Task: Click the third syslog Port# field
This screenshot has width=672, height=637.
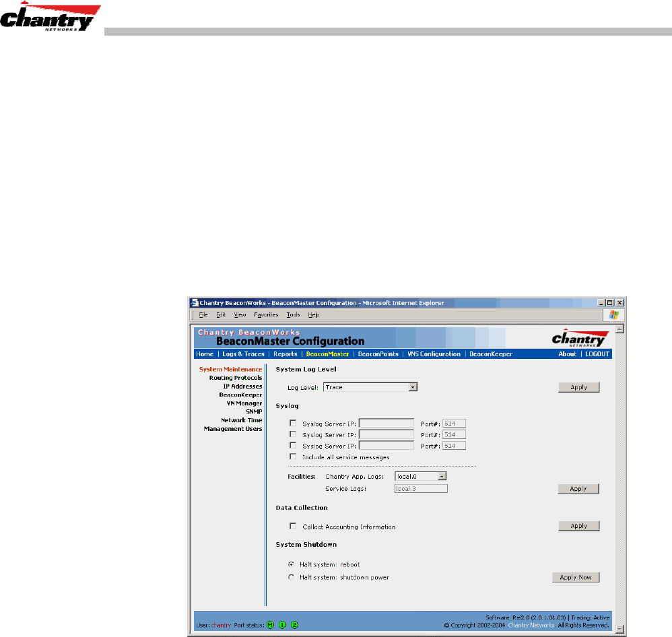Action: 454,446
